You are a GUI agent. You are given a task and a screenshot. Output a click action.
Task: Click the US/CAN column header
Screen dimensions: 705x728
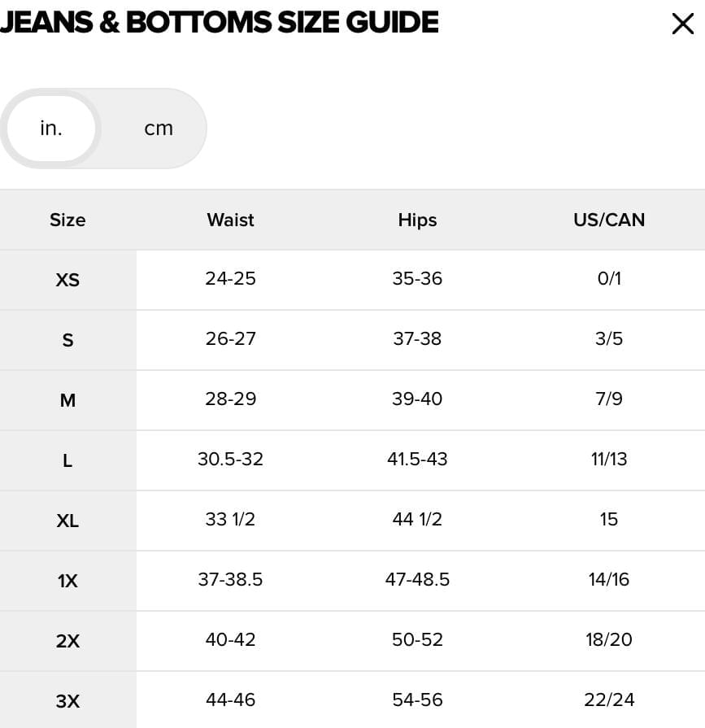609,220
